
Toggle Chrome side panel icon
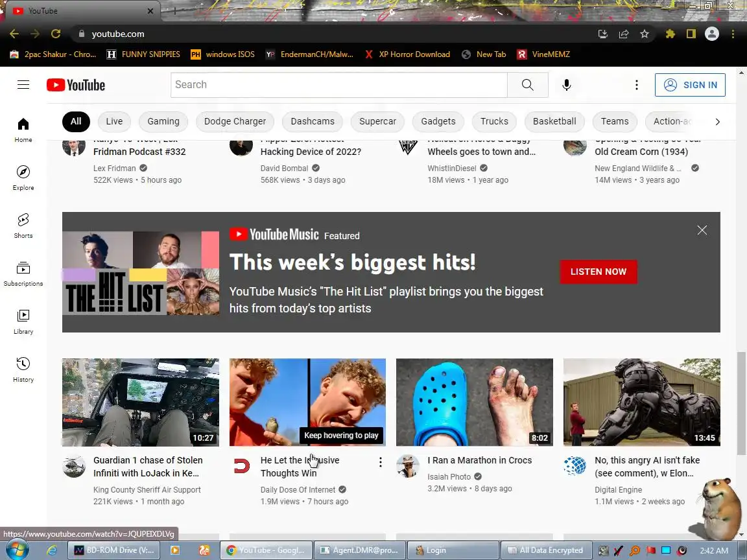pos(691,34)
